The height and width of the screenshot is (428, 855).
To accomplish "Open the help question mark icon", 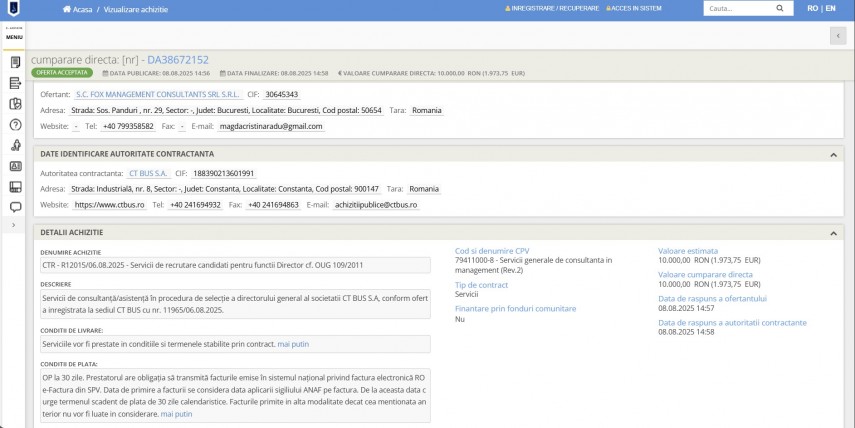I will tap(15, 124).
